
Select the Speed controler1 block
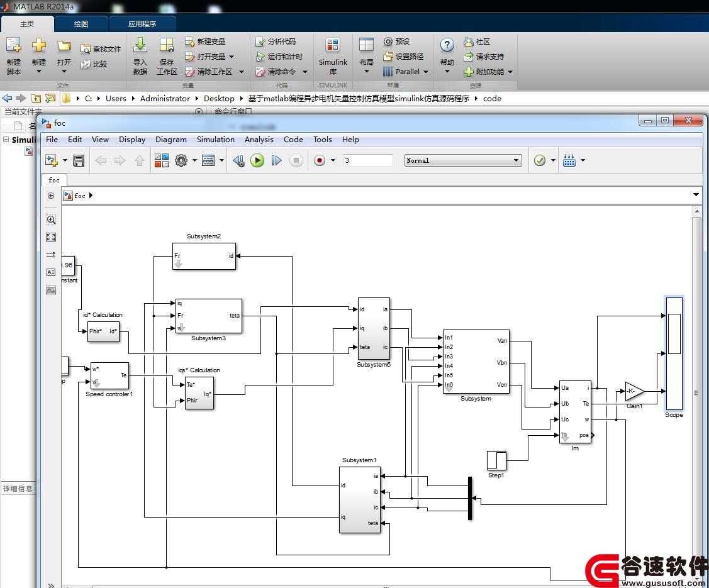[x=109, y=375]
